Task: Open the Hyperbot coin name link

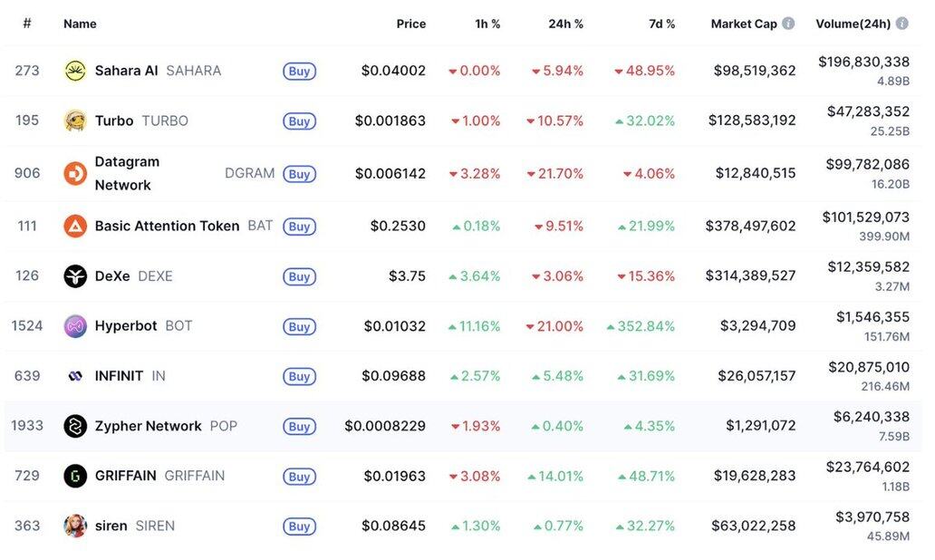Action: pyautogui.click(x=126, y=326)
